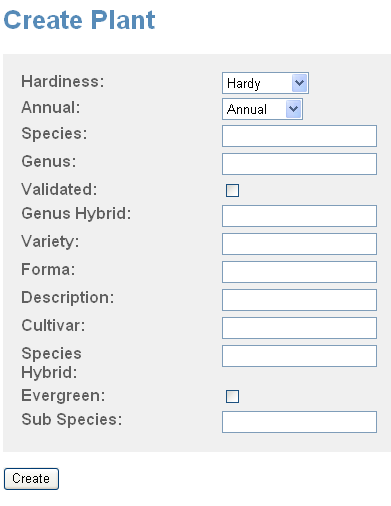This screenshot has width=391, height=506.
Task: Activate the Description text box
Action: click(299, 300)
